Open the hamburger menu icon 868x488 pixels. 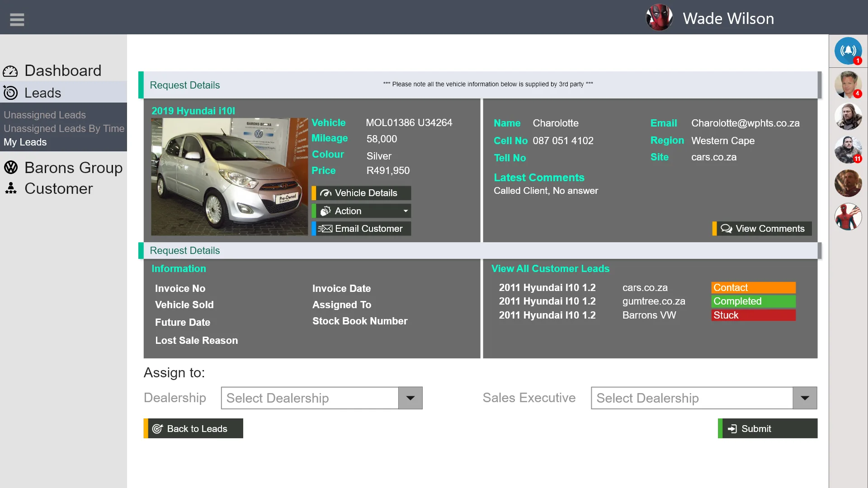pyautogui.click(x=17, y=19)
